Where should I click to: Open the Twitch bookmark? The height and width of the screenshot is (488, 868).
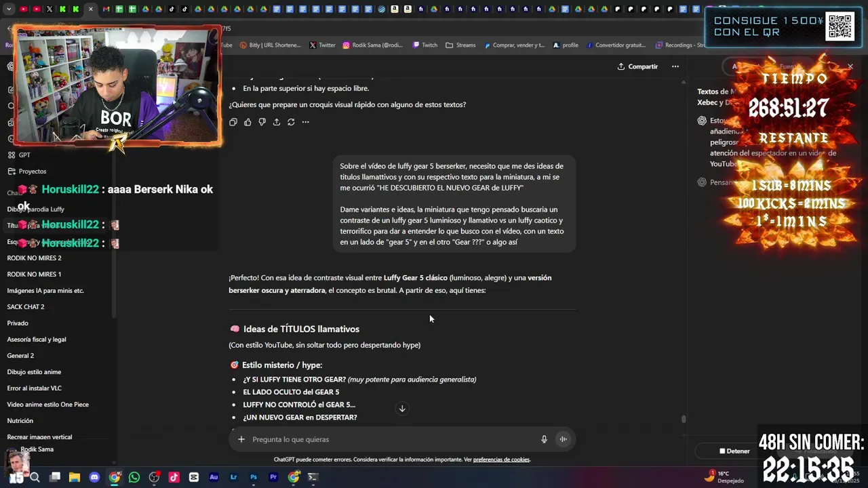[x=425, y=45]
